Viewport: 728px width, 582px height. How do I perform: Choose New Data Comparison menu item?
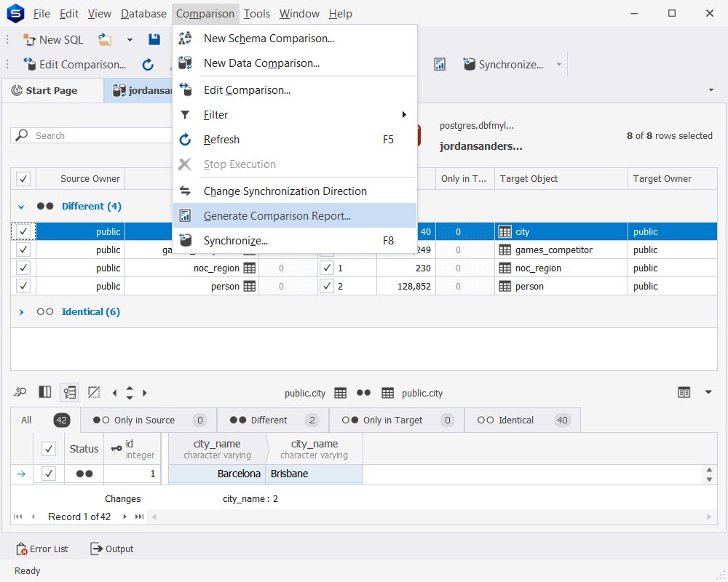(294, 63)
